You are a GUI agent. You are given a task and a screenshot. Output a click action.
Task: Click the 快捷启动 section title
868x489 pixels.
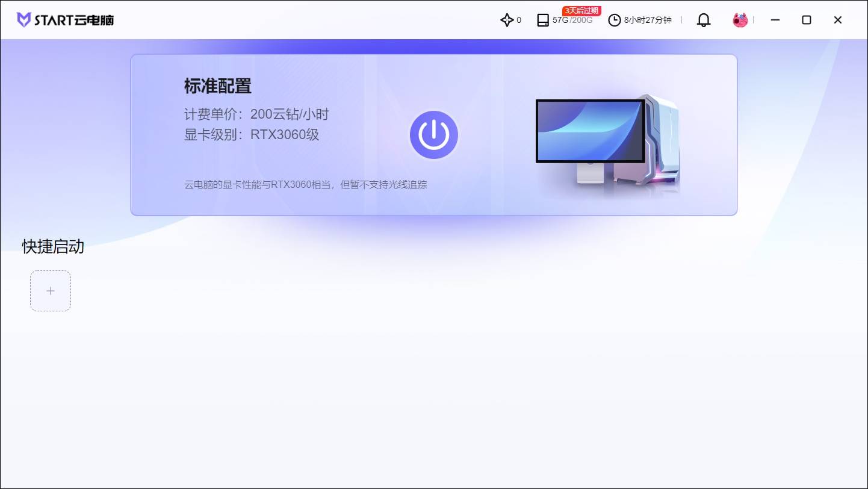click(54, 246)
